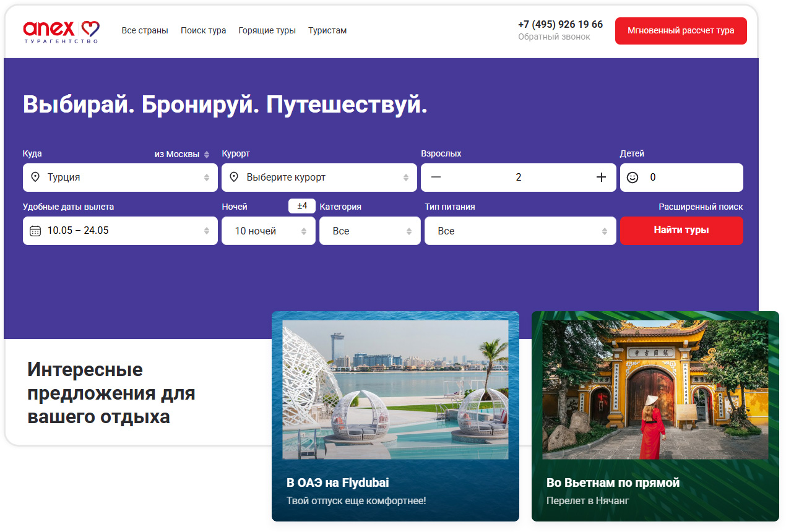This screenshot has height=532, width=786.
Task: Open Поиск тура menu item
Action: (204, 31)
